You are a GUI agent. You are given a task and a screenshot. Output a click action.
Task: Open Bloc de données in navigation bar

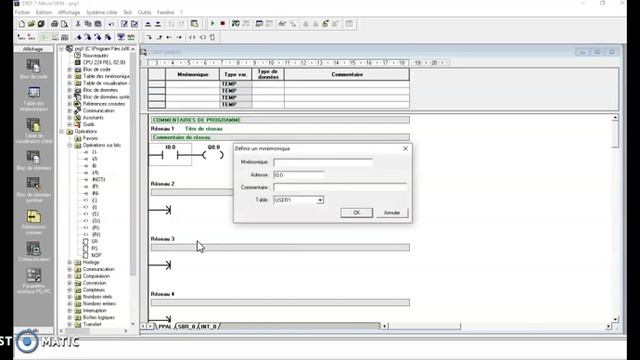tap(33, 160)
